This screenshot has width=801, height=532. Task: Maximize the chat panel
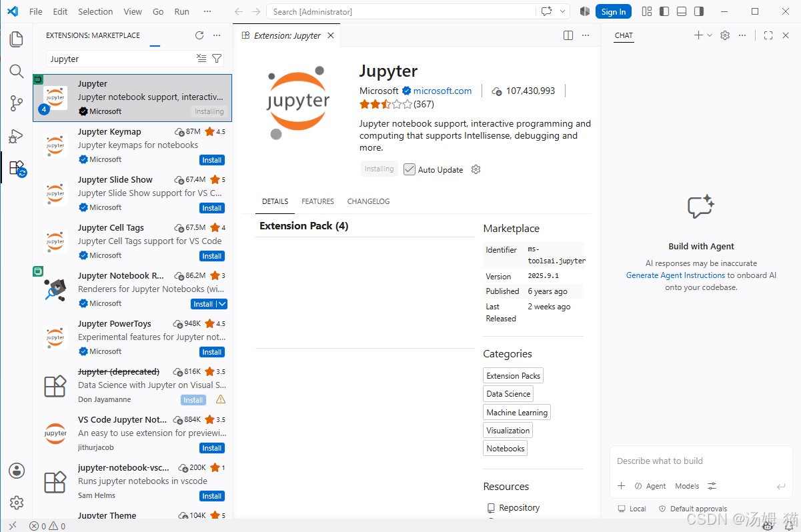point(768,35)
